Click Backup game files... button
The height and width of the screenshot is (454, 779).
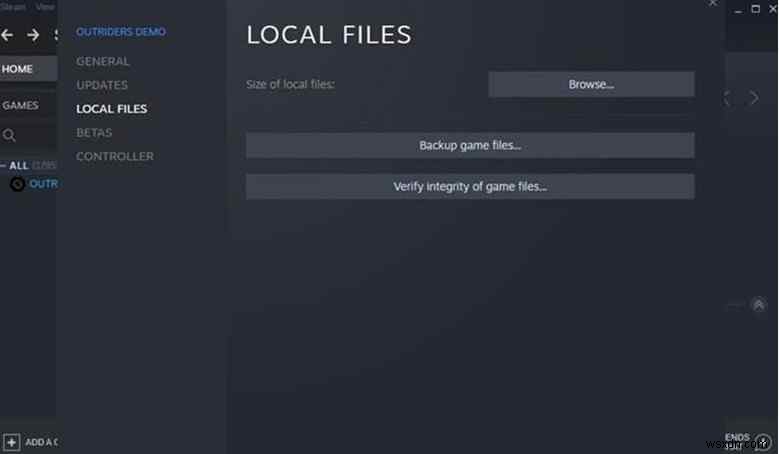point(470,146)
